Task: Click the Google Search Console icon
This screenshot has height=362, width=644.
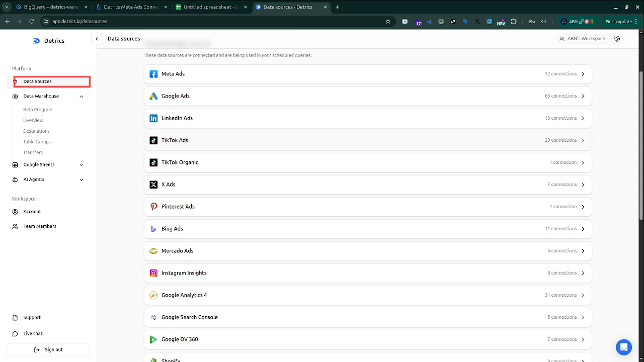Action: click(x=153, y=317)
